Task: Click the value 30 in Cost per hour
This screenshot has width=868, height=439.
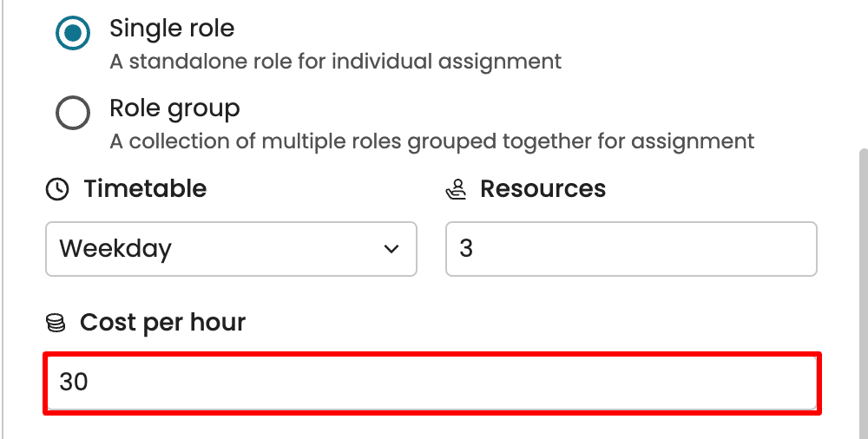Action: pos(74,382)
